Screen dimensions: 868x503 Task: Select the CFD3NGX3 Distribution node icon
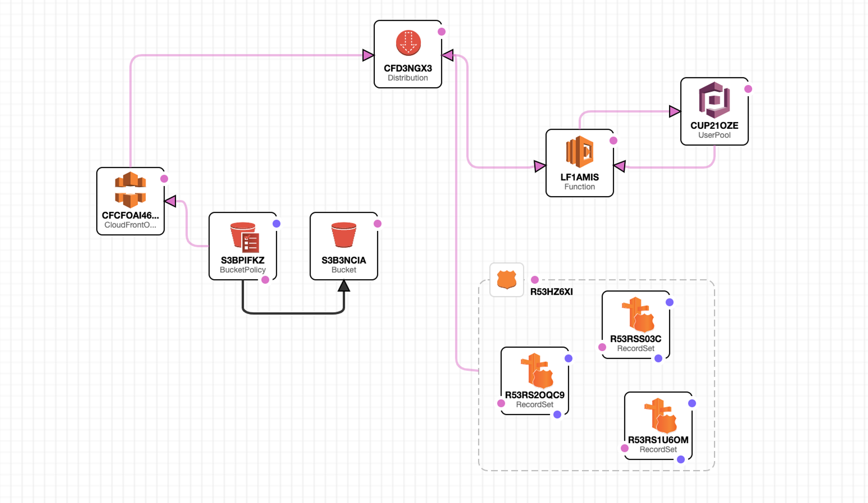(x=408, y=43)
